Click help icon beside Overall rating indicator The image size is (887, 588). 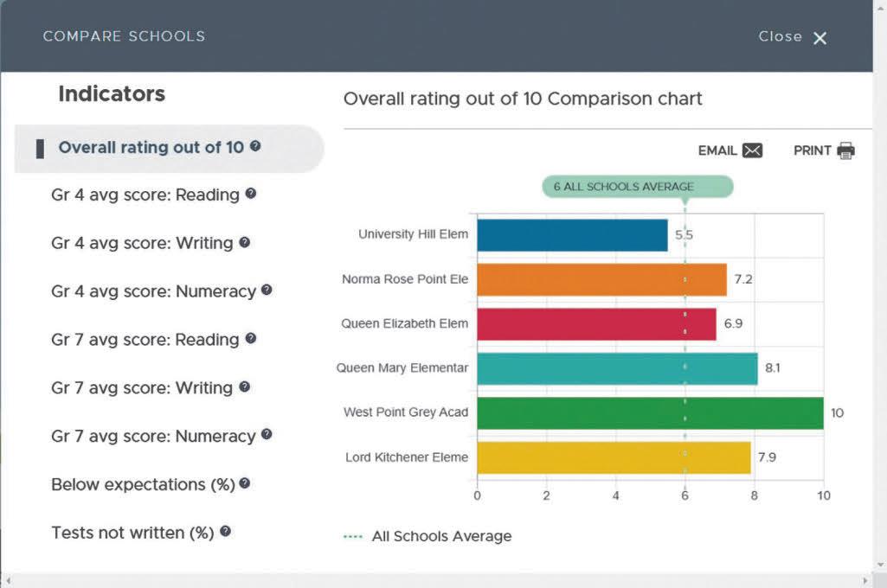tap(255, 146)
